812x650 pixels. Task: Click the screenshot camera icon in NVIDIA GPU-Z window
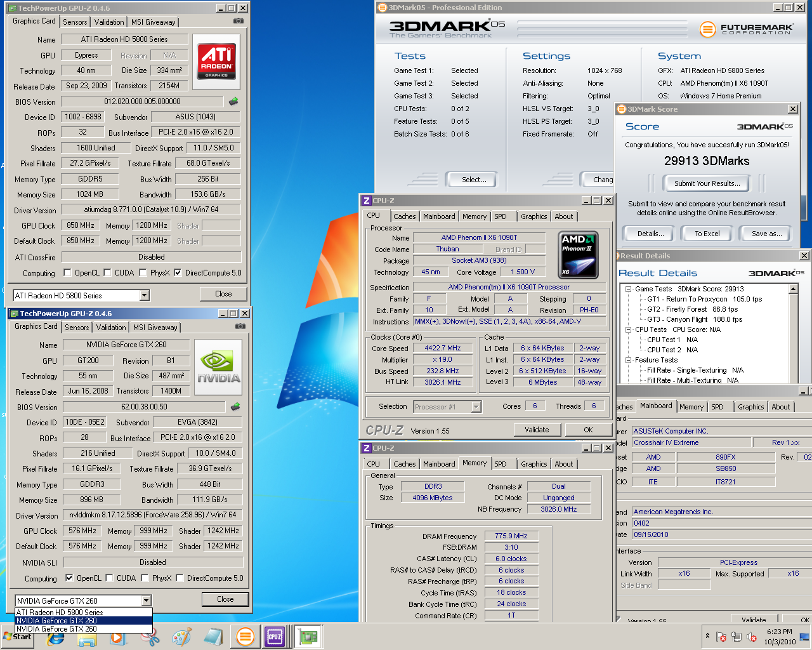point(240,326)
